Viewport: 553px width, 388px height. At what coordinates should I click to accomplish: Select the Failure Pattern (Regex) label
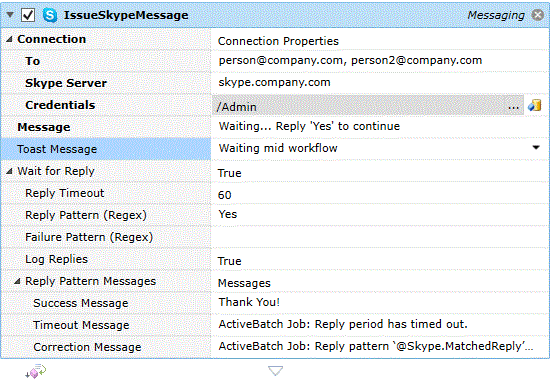(x=89, y=237)
